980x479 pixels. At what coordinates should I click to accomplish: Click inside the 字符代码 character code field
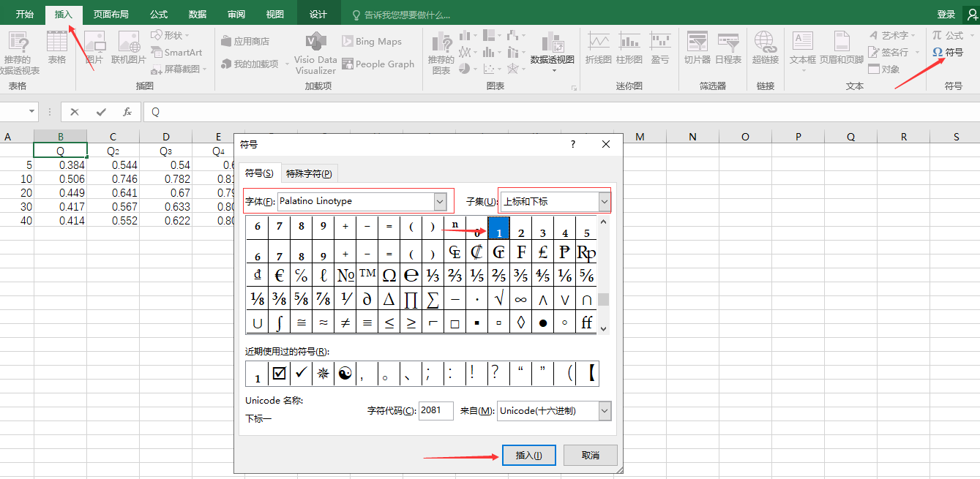point(435,411)
